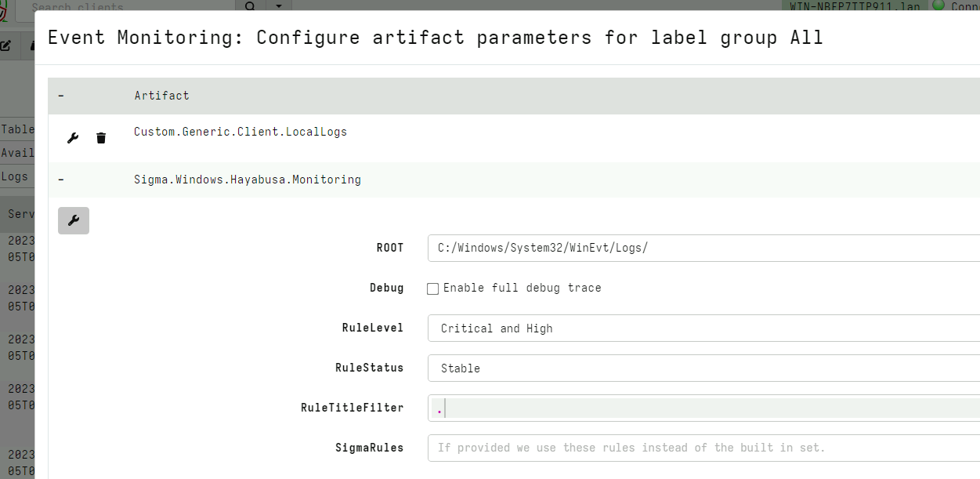Delete the Custom.Generic.Client.LocalLogs artifact via trash icon
Viewport: 980px width, 479px height.
101,138
